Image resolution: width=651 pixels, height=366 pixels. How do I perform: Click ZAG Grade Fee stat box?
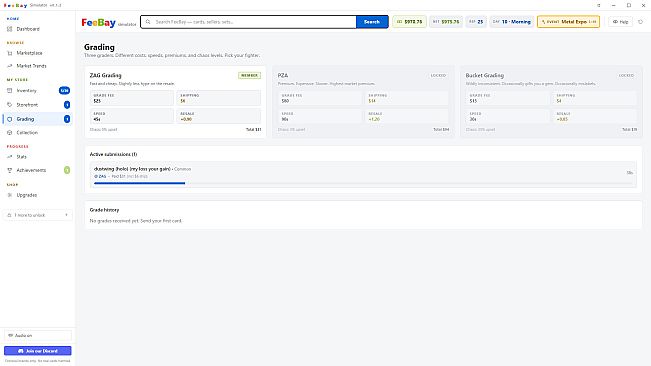click(132, 98)
